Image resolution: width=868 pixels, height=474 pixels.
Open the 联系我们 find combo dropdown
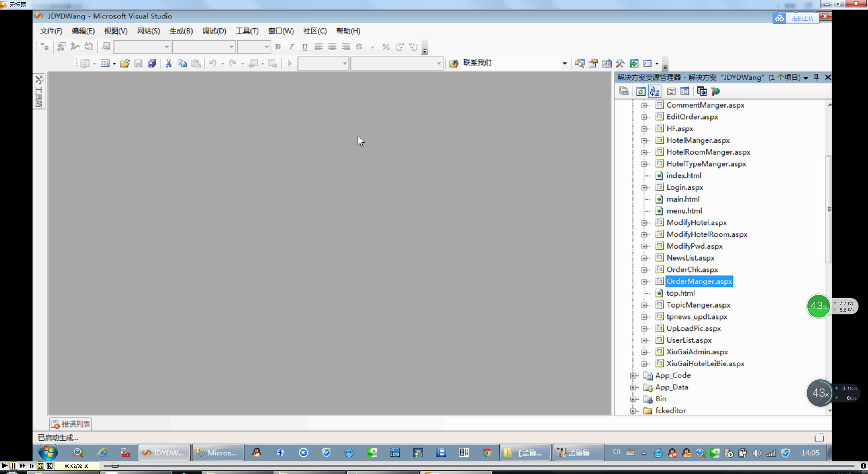click(x=565, y=63)
